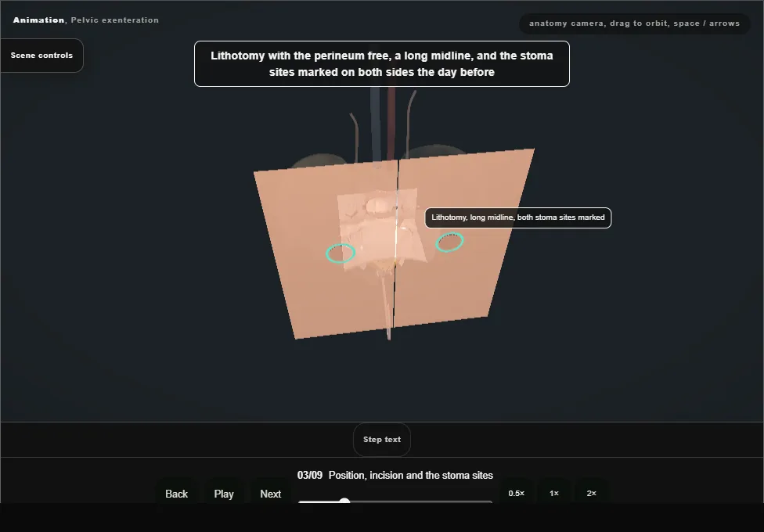The image size is (764, 532).
Task: Go Back to the previous step
Action: click(176, 494)
